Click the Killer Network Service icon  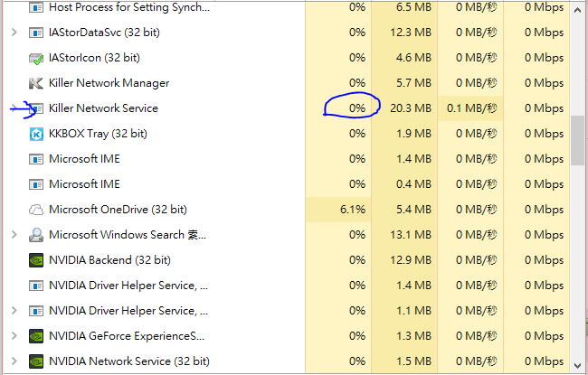pos(36,108)
